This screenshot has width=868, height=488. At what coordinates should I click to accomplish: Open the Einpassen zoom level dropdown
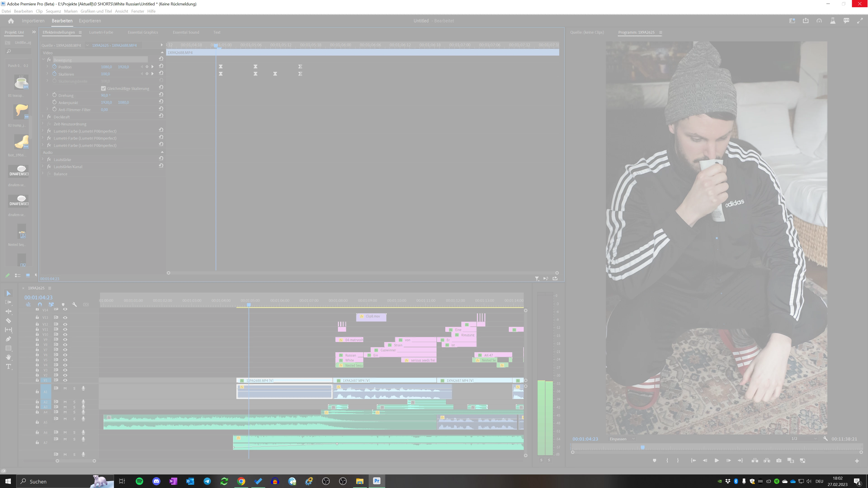click(x=622, y=439)
